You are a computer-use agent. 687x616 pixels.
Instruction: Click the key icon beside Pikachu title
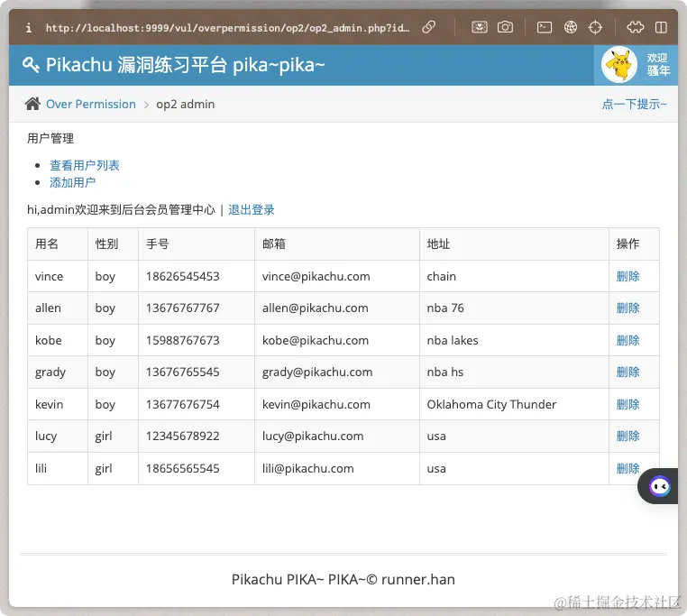[31, 65]
